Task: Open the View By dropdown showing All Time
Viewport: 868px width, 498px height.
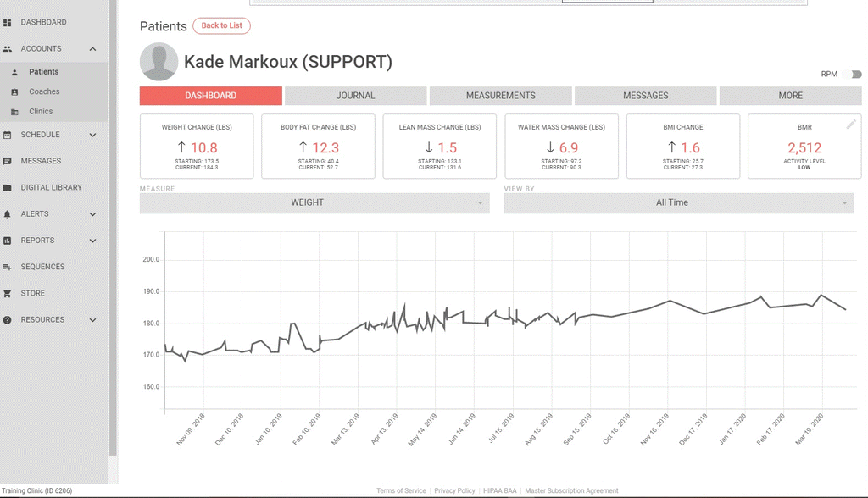Action: click(678, 203)
